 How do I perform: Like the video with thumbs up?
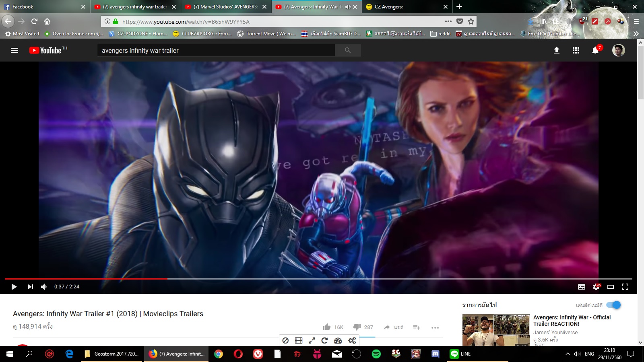326,327
